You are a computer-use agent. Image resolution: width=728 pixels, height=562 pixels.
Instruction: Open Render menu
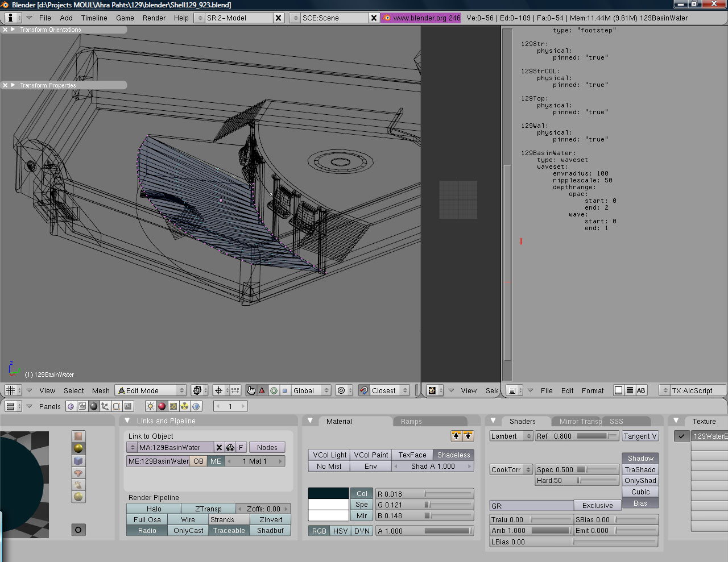pos(154,18)
